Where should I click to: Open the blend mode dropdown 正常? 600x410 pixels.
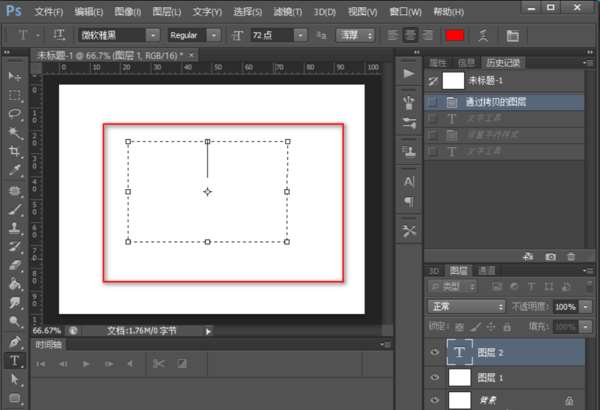point(466,306)
